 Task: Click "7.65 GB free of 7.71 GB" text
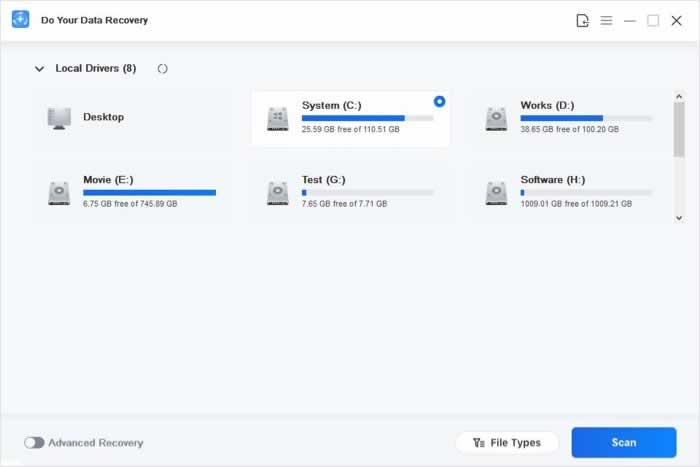coord(344,204)
